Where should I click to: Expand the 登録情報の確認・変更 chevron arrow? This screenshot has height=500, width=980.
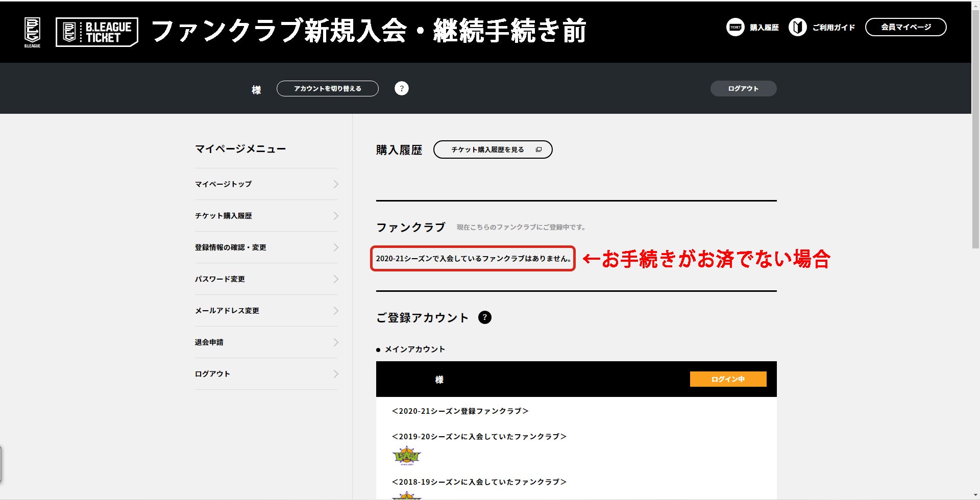335,247
